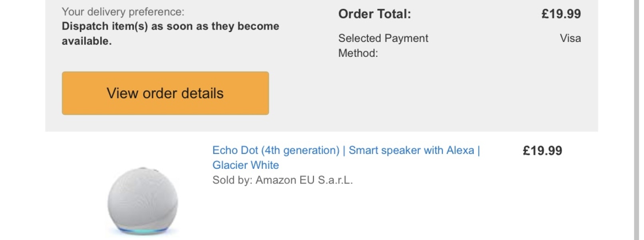Click the blue light ring on the Echo Dot image
Image resolution: width=644 pixels, height=240 pixels.
143,231
